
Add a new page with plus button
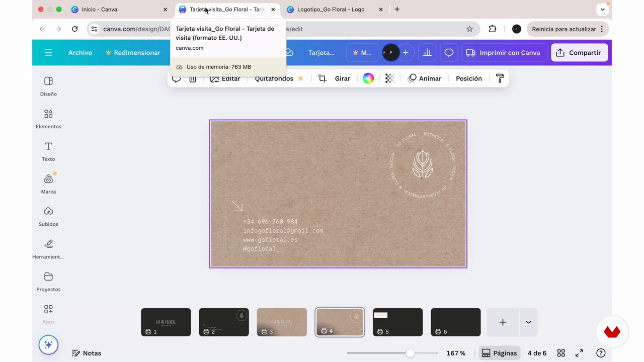click(503, 322)
